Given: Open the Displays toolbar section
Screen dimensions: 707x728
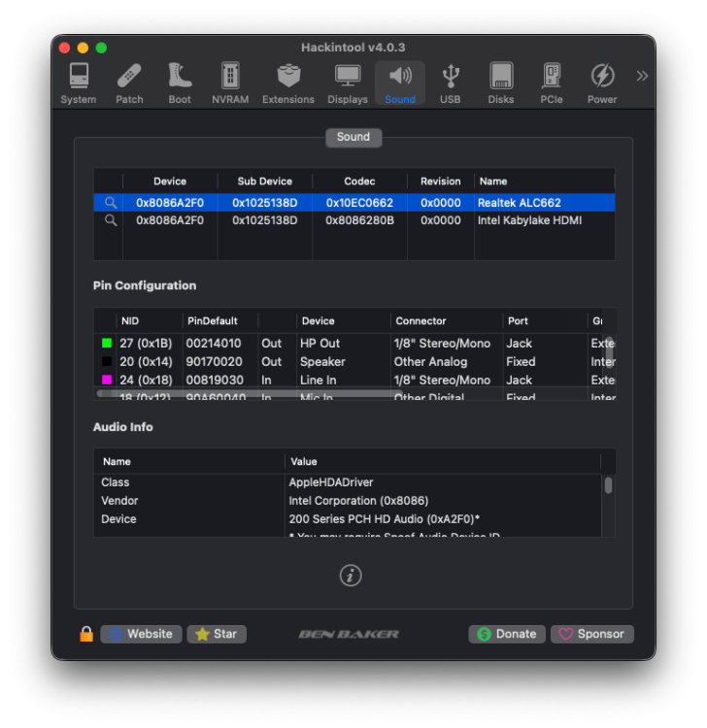Looking at the screenshot, I should click(x=348, y=83).
